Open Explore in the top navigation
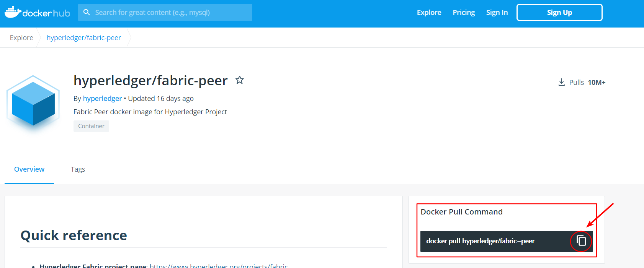Screen dimensions: 644x268 click(x=429, y=12)
